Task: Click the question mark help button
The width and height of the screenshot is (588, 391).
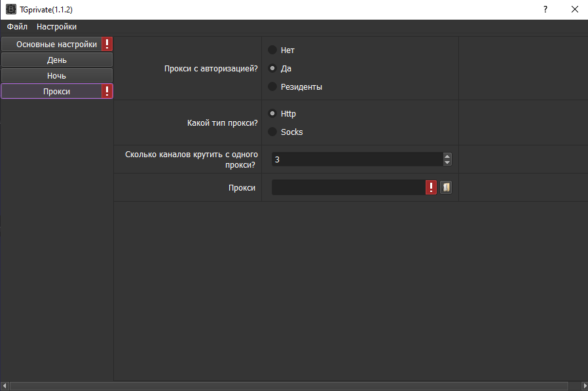Action: tap(545, 10)
